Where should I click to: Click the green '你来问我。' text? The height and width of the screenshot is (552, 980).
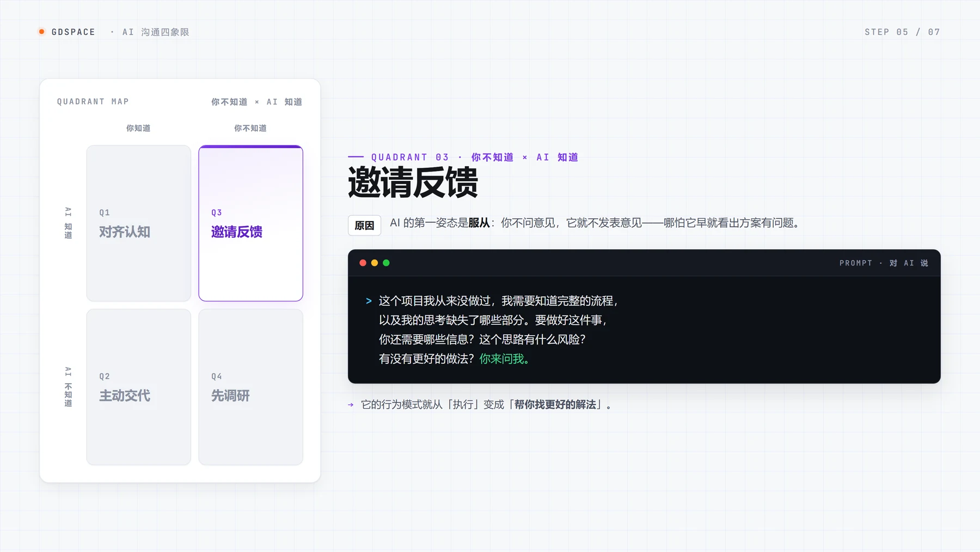(505, 359)
